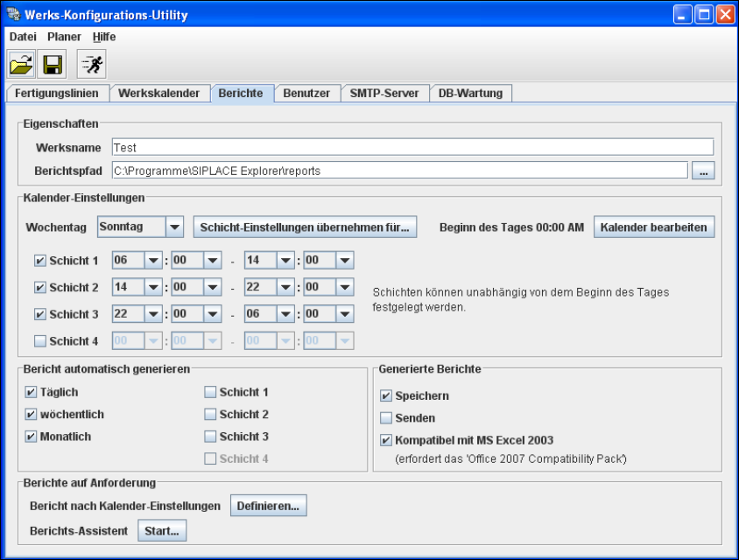Uncheck the Schicht 1 calendar checkbox
This screenshot has width=739, height=560.
click(x=39, y=261)
